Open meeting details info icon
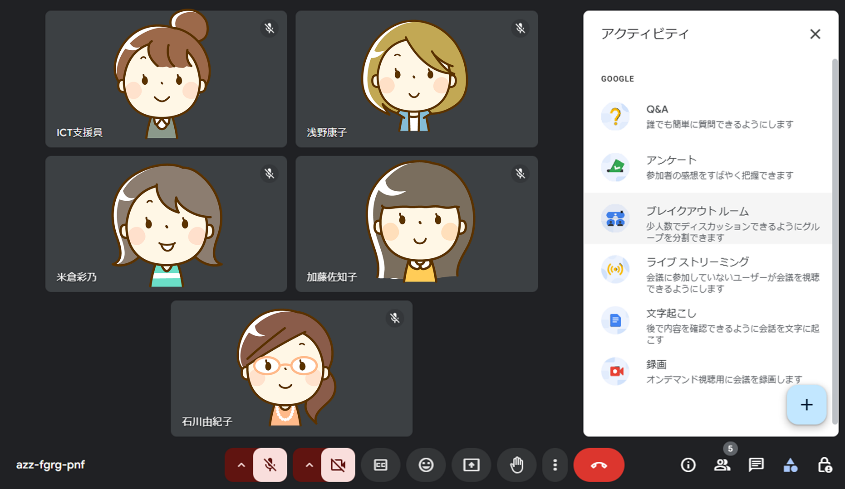 coord(688,465)
